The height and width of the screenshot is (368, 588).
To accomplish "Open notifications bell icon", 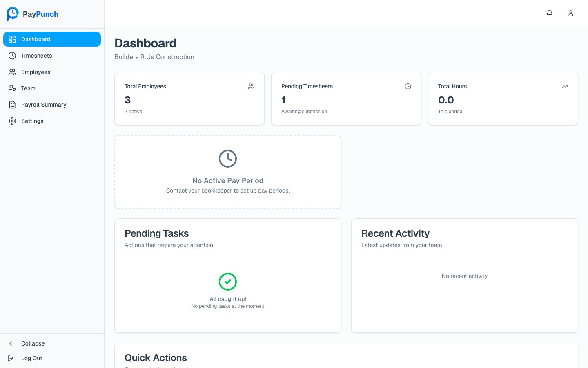I will click(x=550, y=13).
